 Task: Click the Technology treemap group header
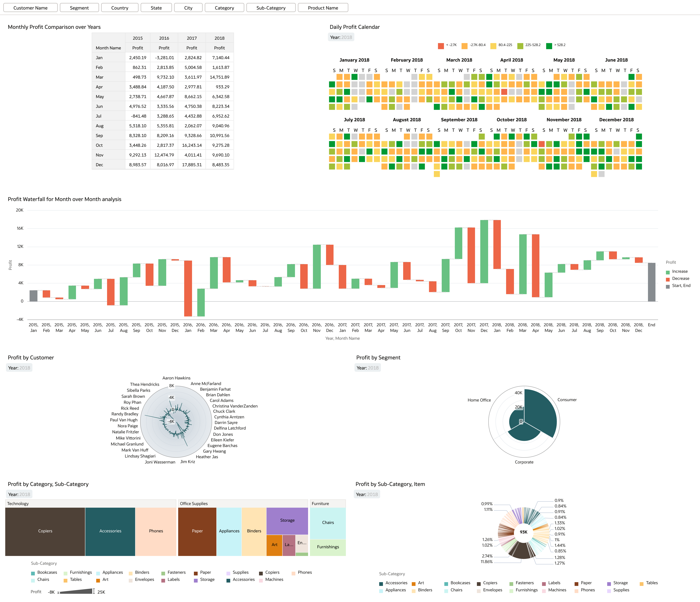(91, 503)
